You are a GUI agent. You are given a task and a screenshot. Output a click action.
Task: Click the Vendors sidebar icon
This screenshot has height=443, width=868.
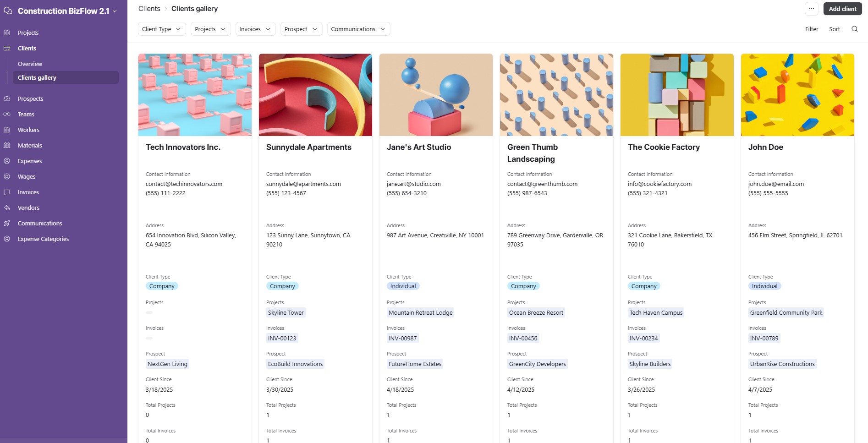click(7, 208)
